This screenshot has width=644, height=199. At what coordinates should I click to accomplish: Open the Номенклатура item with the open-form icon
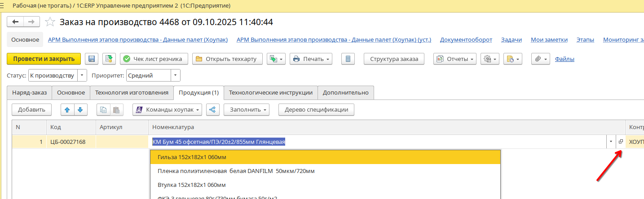[621, 142]
